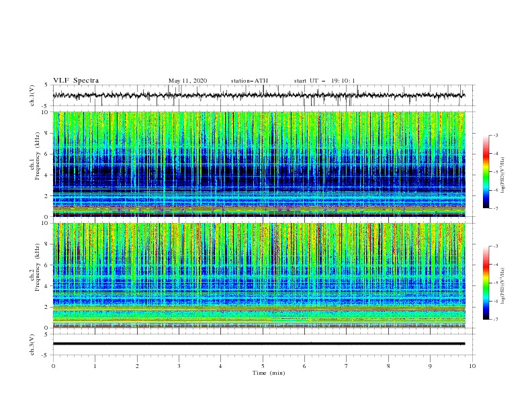This screenshot has width=532, height=411.
Task: Click the ch.2 color bar log(PSD) label
Action: (502, 286)
